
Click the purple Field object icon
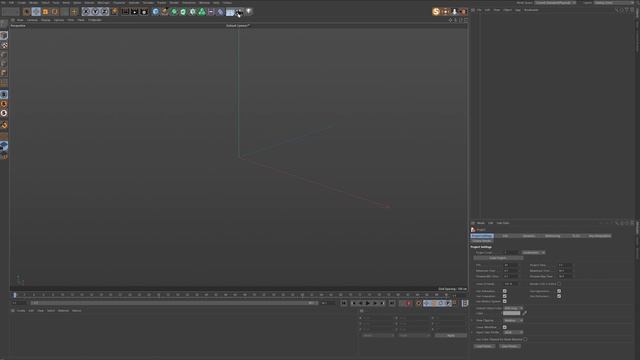click(x=211, y=12)
